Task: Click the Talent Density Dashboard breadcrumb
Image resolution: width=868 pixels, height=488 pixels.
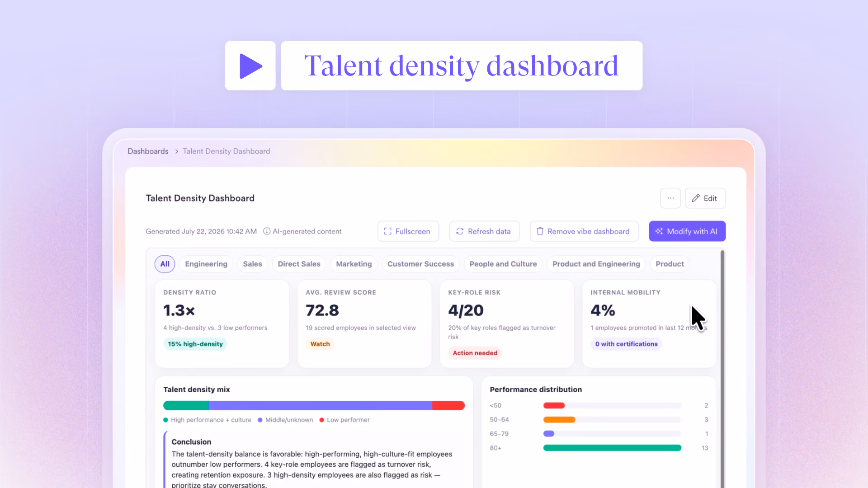Action: 226,151
